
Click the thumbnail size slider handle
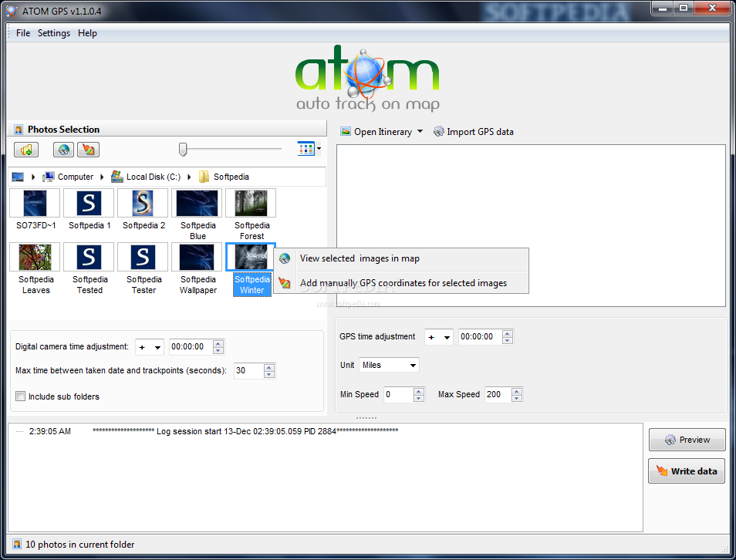tap(183, 150)
